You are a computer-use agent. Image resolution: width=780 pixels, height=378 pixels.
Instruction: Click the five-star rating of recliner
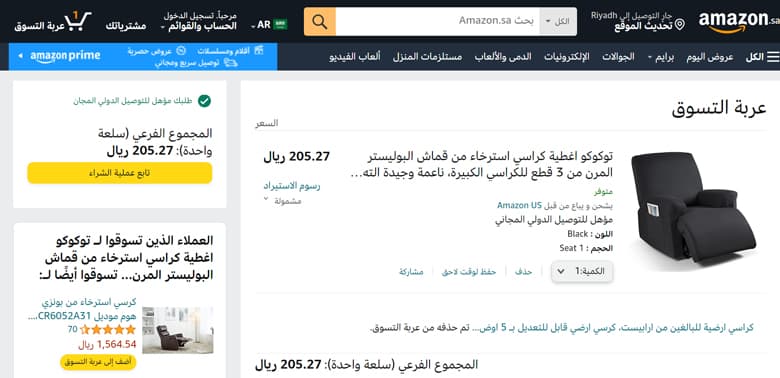[x=108, y=329]
